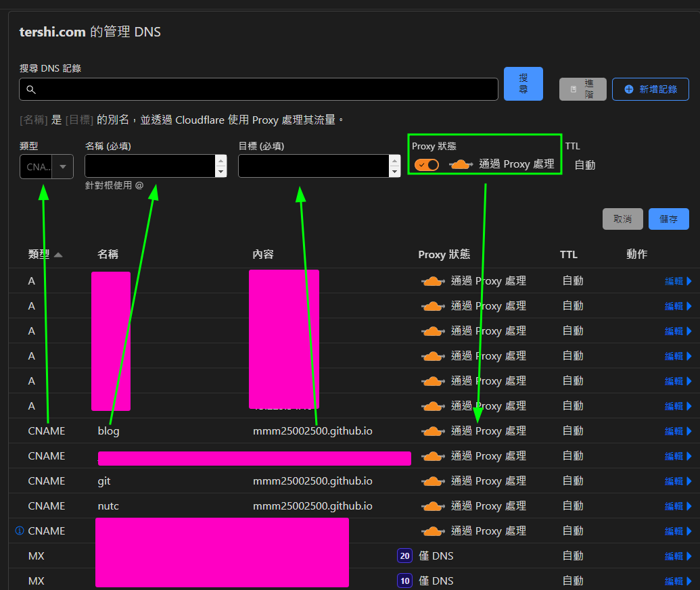Click the 名稱 column header
The width and height of the screenshot is (700, 590).
108,254
